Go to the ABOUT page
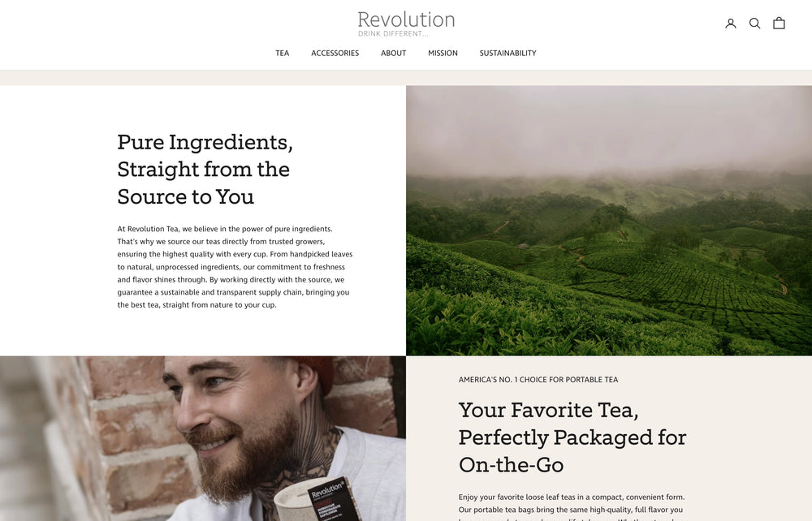Screen dimensions: 812x521 [x=394, y=53]
